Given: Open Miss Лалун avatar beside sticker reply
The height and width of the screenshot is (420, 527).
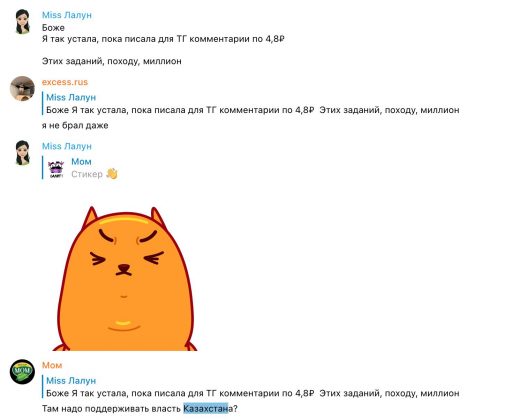Looking at the screenshot, I should [23, 153].
